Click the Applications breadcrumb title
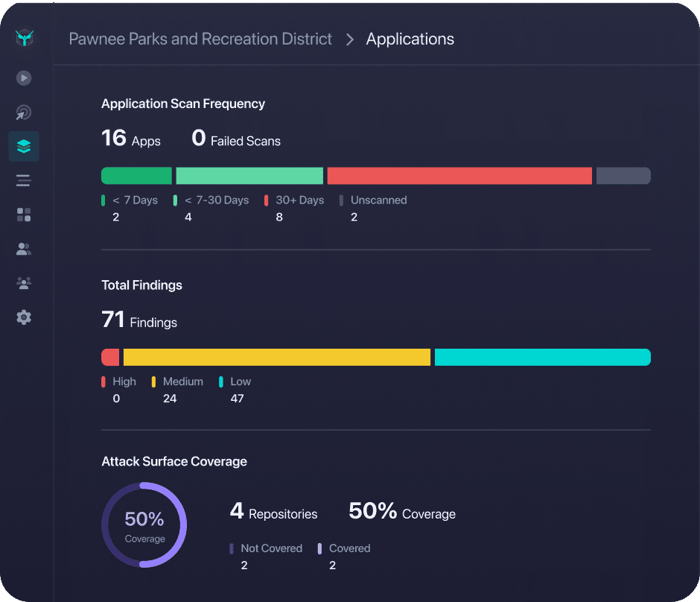 410,39
